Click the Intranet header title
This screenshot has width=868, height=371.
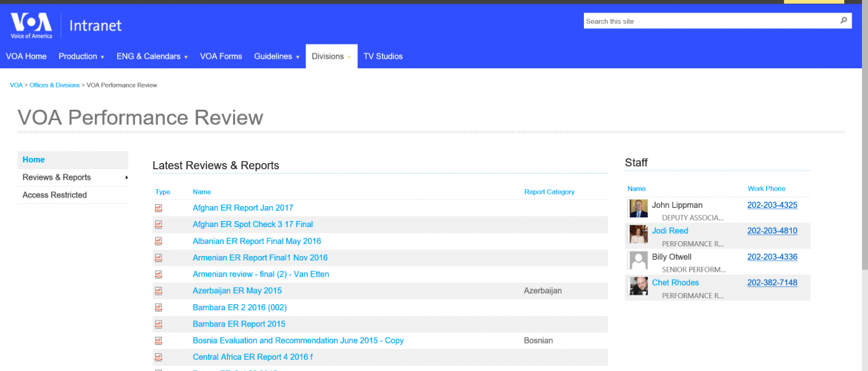click(95, 25)
